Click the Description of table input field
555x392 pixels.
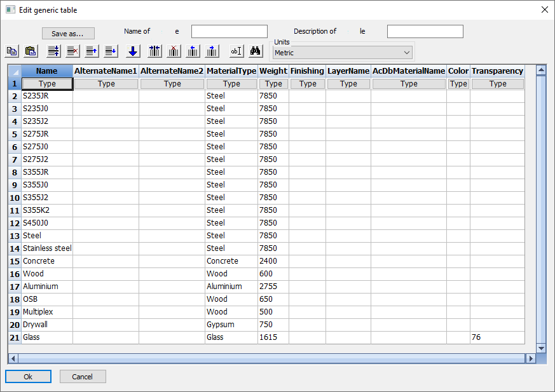425,32
